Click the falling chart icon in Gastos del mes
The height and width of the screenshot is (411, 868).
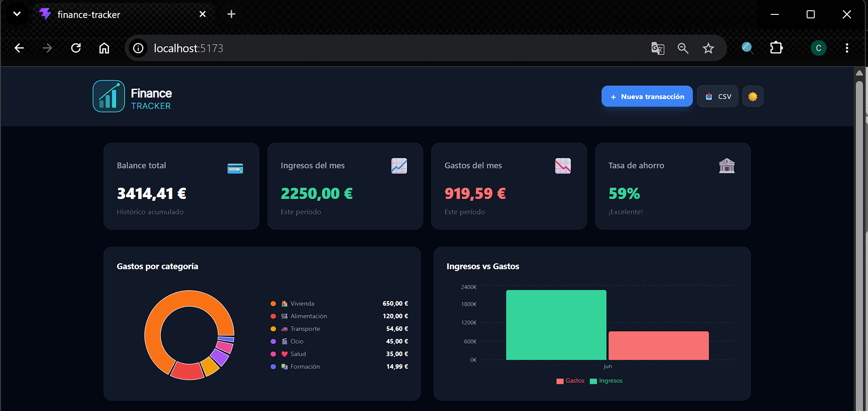click(563, 166)
